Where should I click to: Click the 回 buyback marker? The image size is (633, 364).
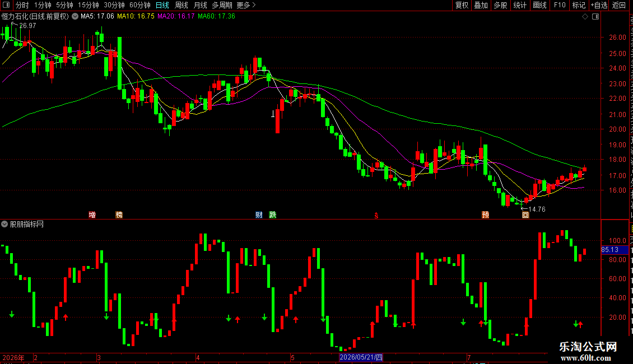[525, 215]
